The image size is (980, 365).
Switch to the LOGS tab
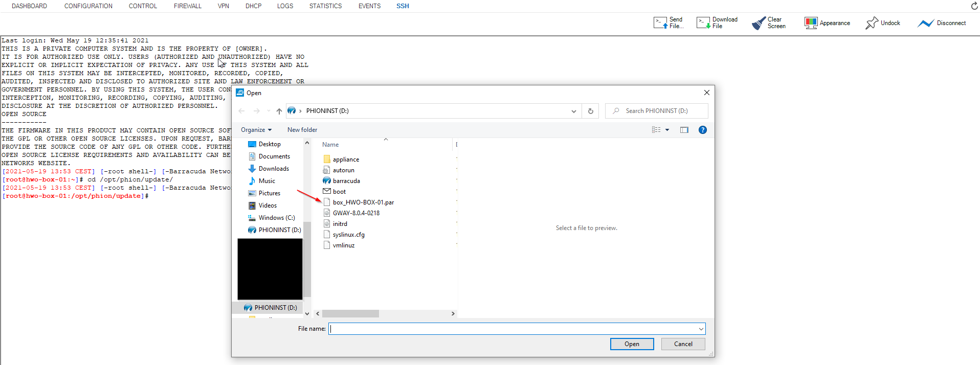click(x=285, y=6)
